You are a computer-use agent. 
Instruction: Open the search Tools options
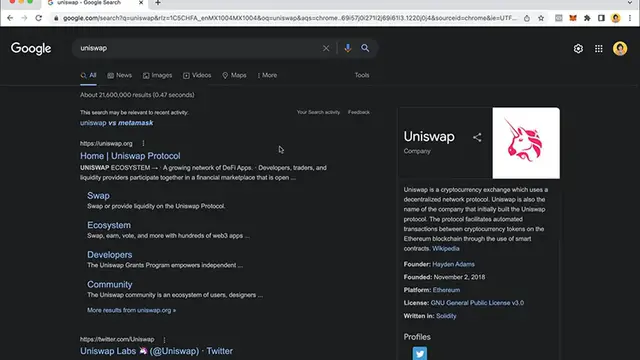pos(362,75)
